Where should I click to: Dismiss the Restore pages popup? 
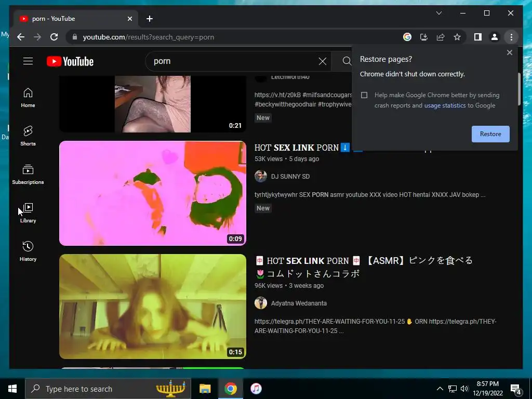(x=509, y=52)
